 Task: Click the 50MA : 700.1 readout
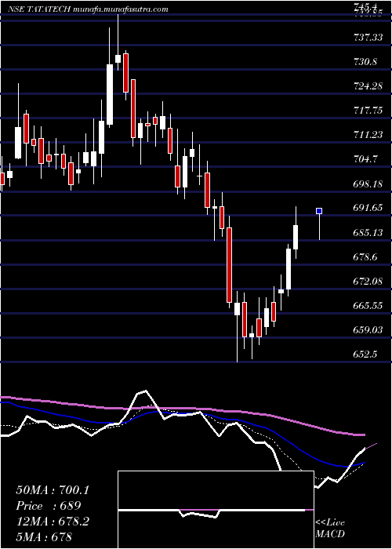[53, 490]
